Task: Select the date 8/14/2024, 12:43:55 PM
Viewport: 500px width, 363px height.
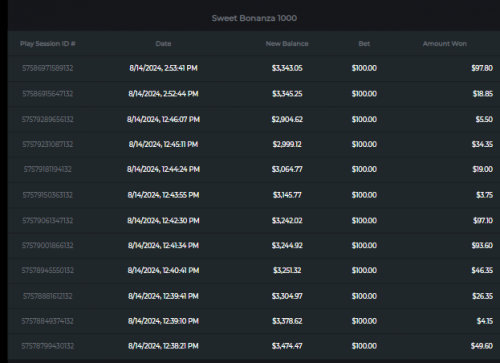Action: tap(163, 195)
